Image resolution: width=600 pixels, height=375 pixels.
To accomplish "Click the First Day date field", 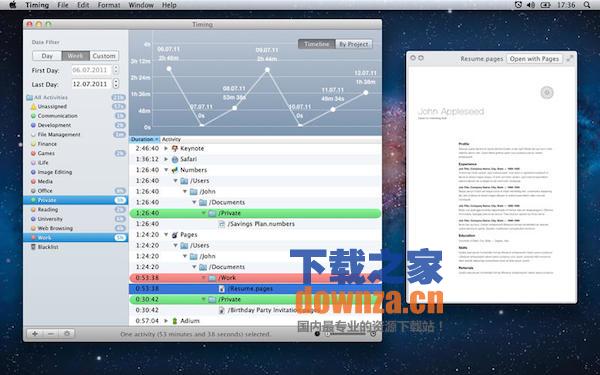I will coord(91,70).
